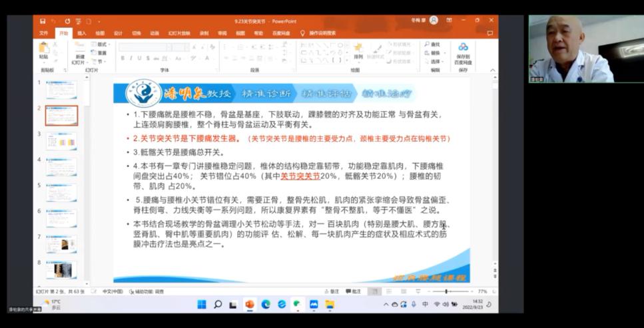Open the File (文件) menu
The width and height of the screenshot is (644, 328).
click(x=43, y=33)
